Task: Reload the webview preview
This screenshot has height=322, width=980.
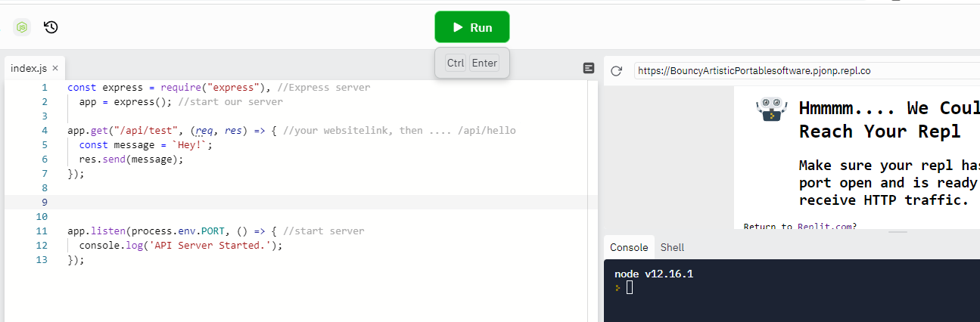Action: click(617, 70)
